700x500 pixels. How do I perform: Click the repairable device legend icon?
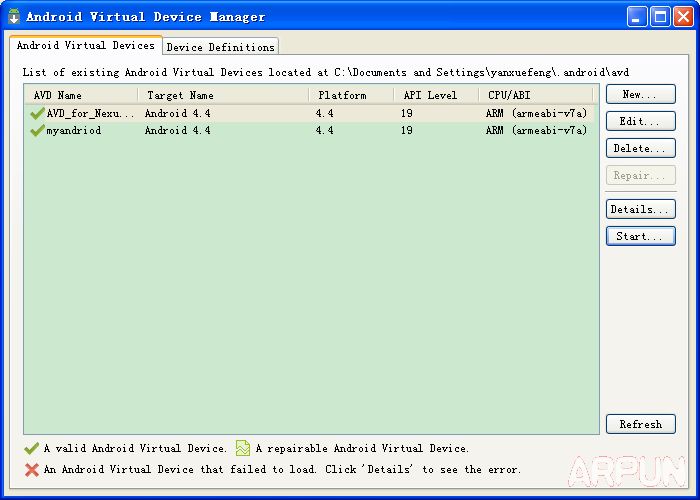pyautogui.click(x=243, y=449)
